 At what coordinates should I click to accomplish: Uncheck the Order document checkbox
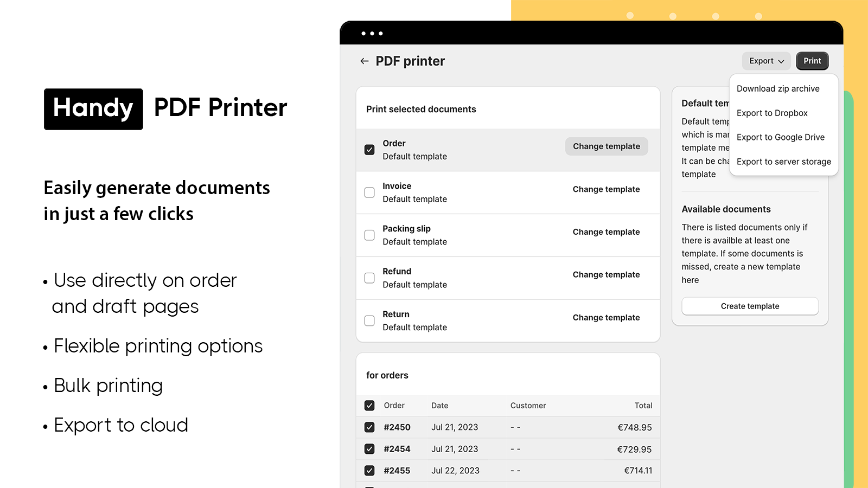pyautogui.click(x=369, y=149)
